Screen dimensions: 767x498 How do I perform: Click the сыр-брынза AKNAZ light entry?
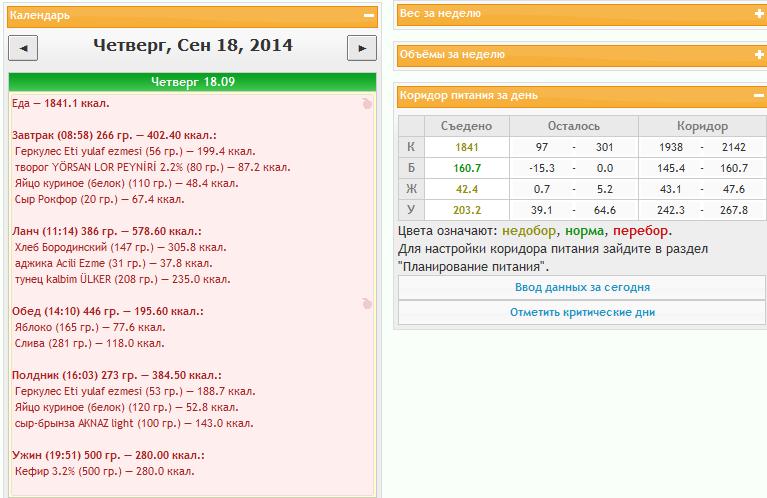134,423
